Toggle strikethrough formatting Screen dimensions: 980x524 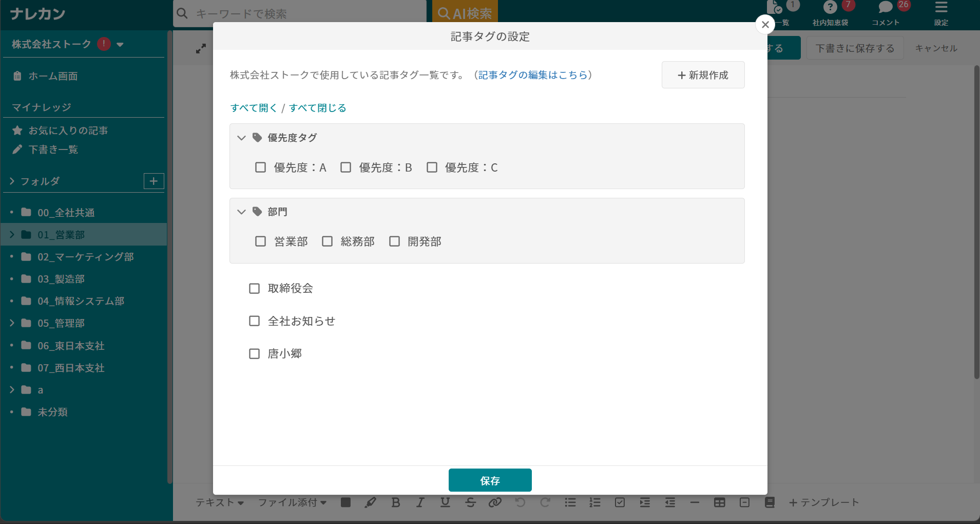[x=470, y=502]
